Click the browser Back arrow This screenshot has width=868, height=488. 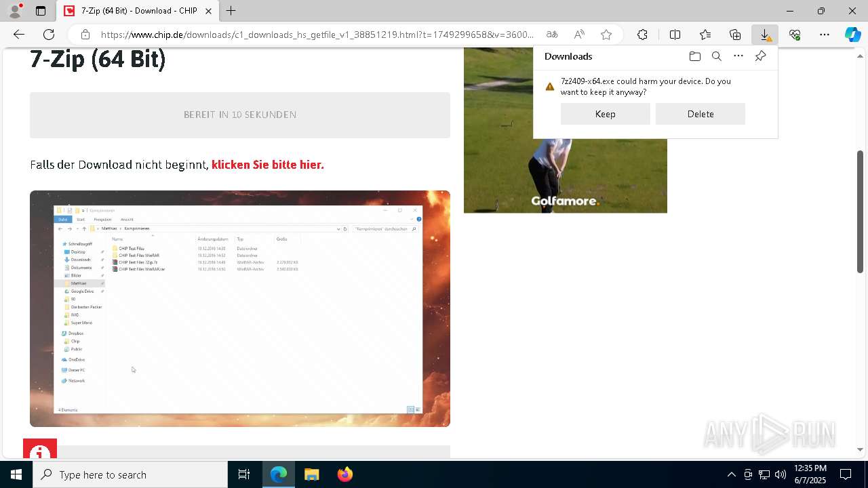point(19,35)
